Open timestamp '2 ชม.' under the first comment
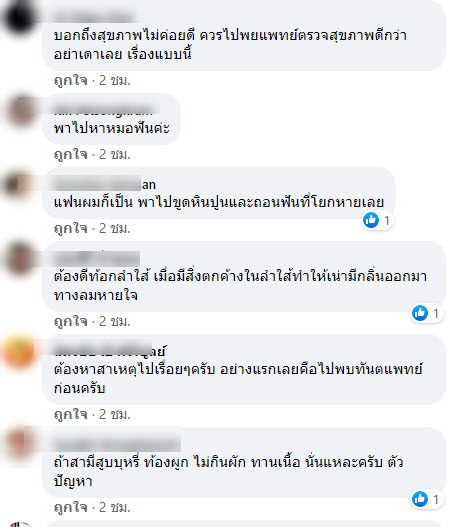This screenshot has height=527, width=468. (x=115, y=81)
